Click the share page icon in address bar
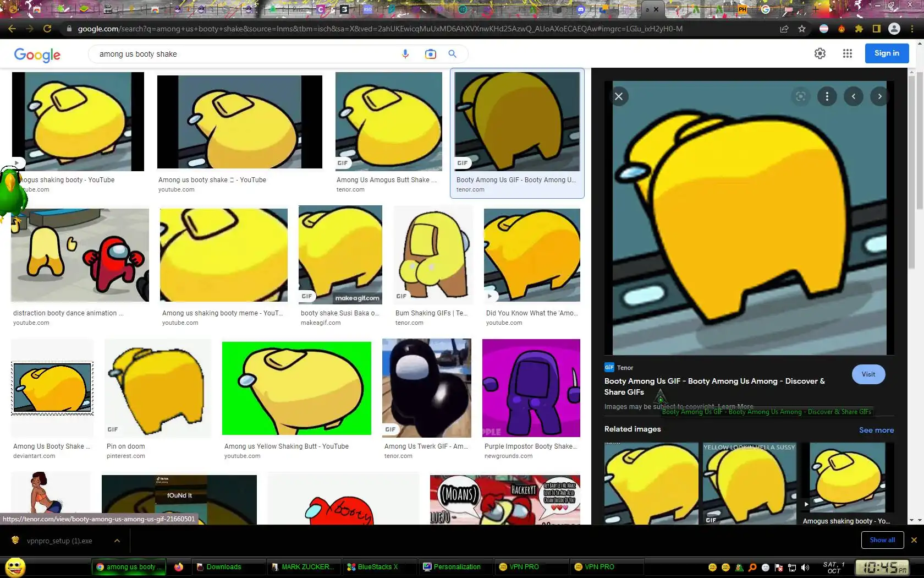The height and width of the screenshot is (578, 924). pos(784,29)
